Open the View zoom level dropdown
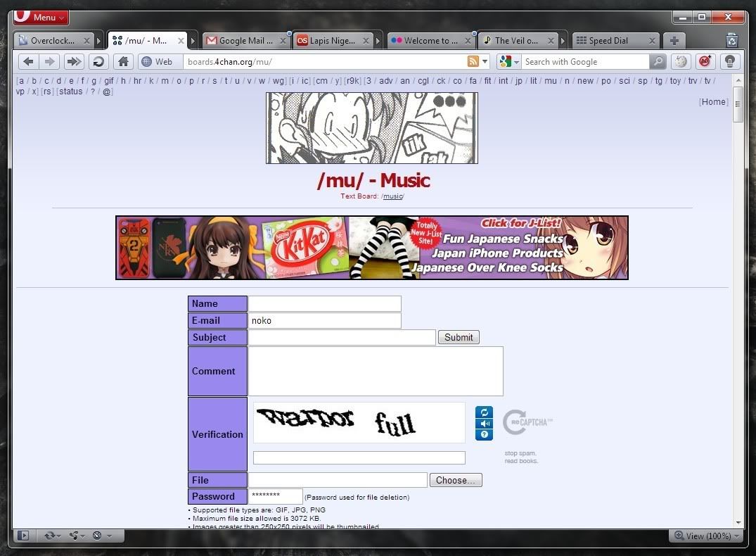Image resolution: width=756 pixels, height=556 pixels. (x=705, y=536)
